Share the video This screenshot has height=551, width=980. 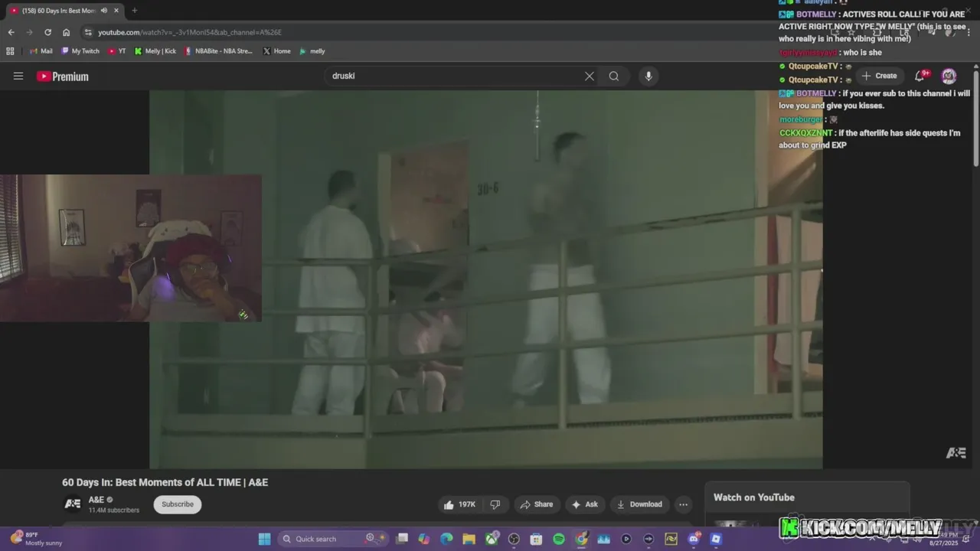tap(536, 504)
